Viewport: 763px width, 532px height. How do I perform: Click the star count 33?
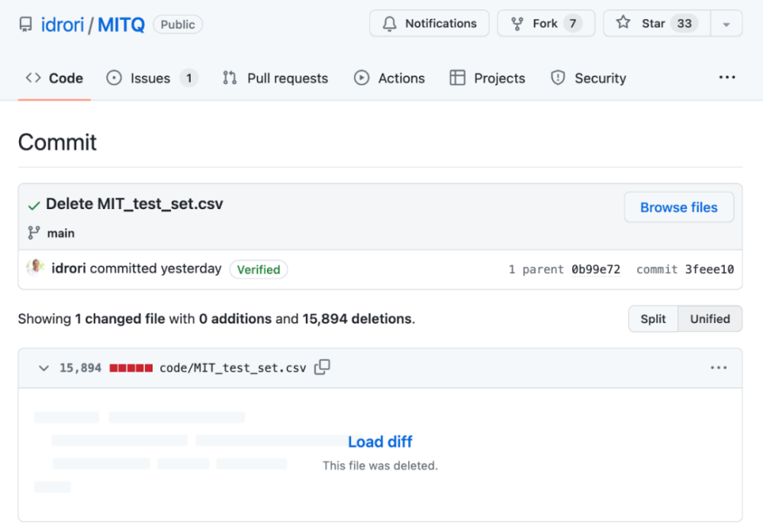tap(684, 24)
